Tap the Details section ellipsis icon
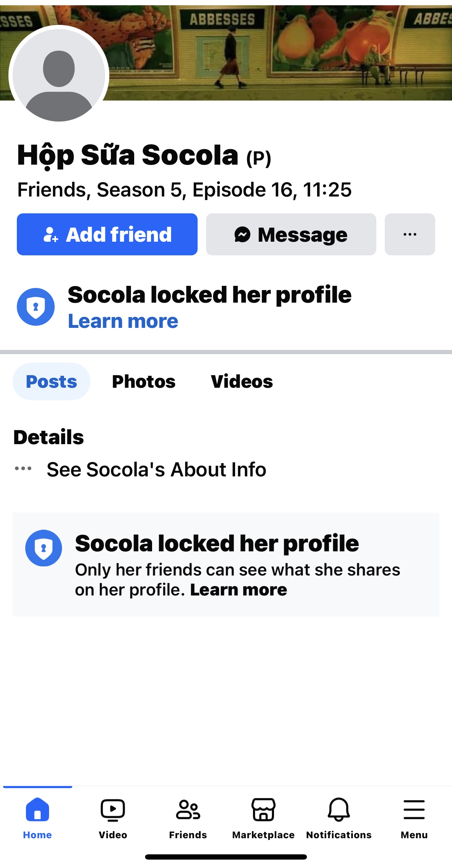Viewport: 452px width, 868px height. click(x=23, y=468)
